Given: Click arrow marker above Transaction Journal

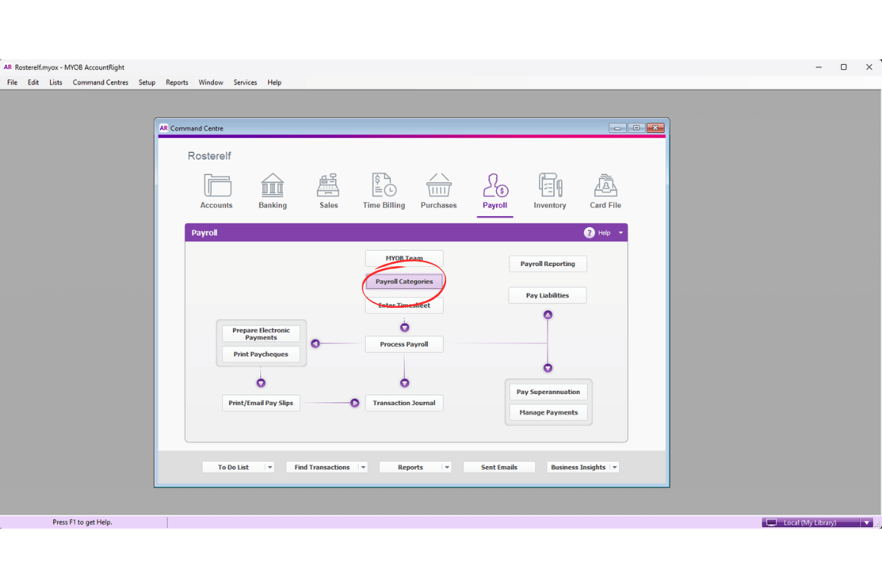Looking at the screenshot, I should (x=404, y=383).
